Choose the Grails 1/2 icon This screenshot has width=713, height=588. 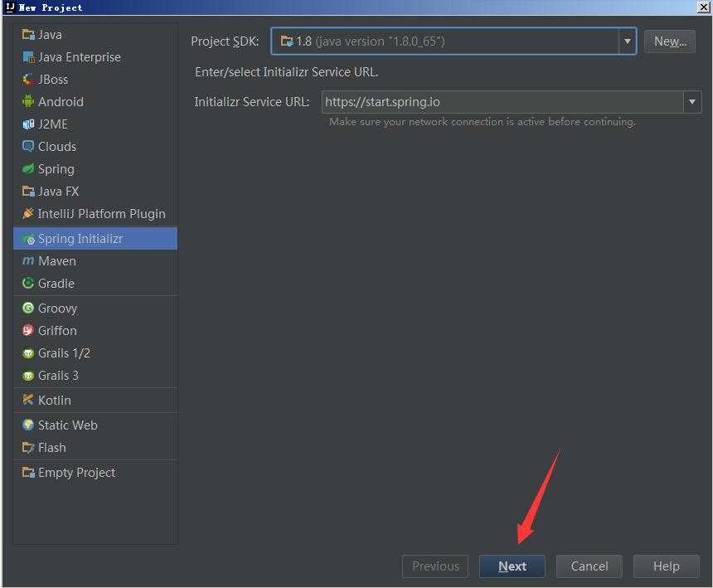click(28, 353)
